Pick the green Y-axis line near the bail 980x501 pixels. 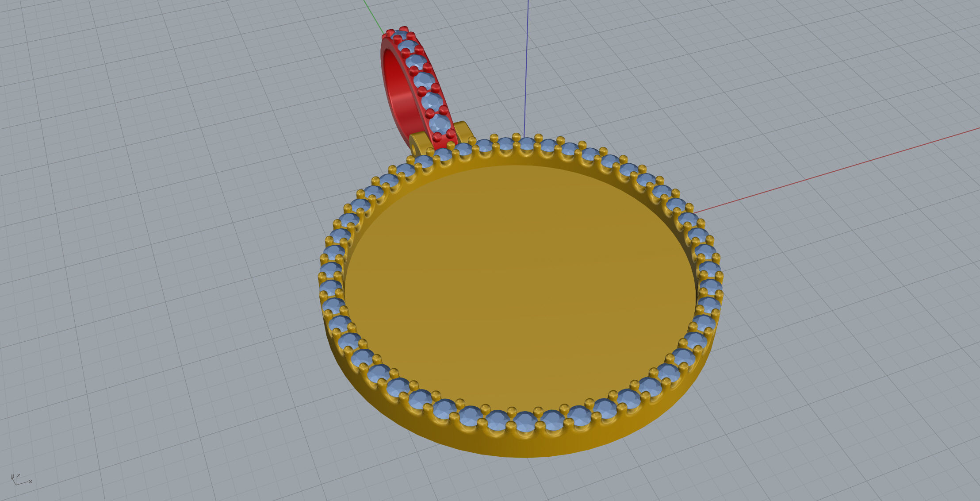[x=374, y=17]
